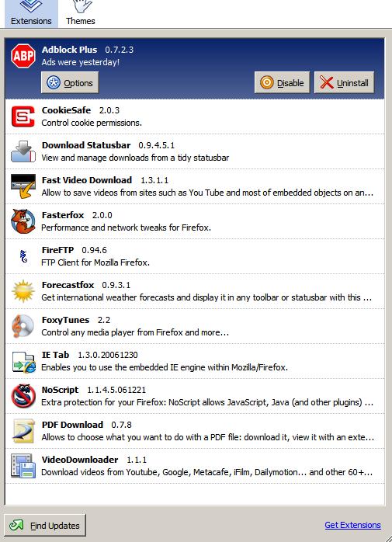Click the Download Statusbar arrow icon
This screenshot has width=392, height=542.
tap(23, 151)
